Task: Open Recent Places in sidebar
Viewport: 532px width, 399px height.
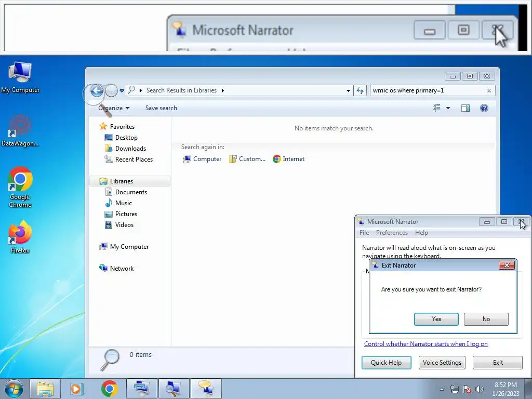Action: pos(129,159)
